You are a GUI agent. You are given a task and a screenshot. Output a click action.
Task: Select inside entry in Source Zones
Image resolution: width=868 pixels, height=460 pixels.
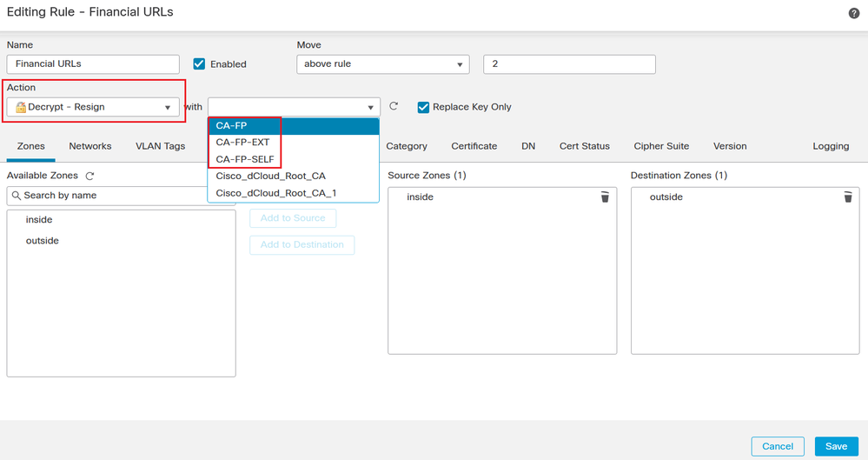(x=420, y=197)
